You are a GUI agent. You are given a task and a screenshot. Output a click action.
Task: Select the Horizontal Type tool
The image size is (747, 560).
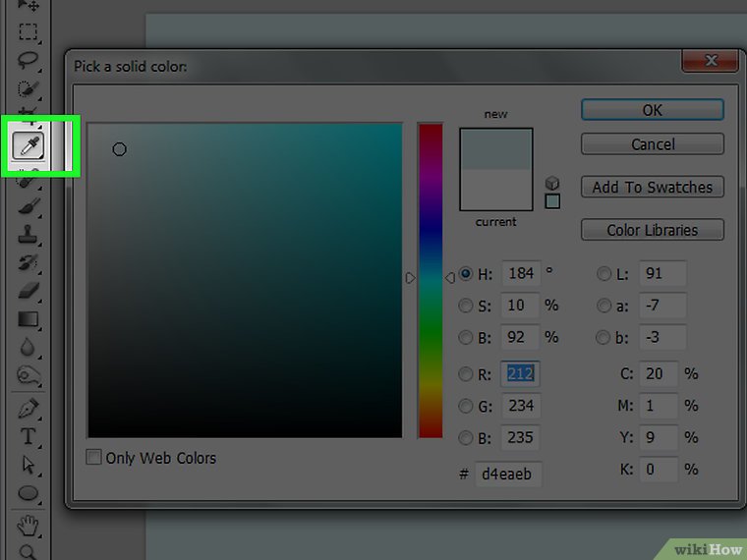click(28, 436)
